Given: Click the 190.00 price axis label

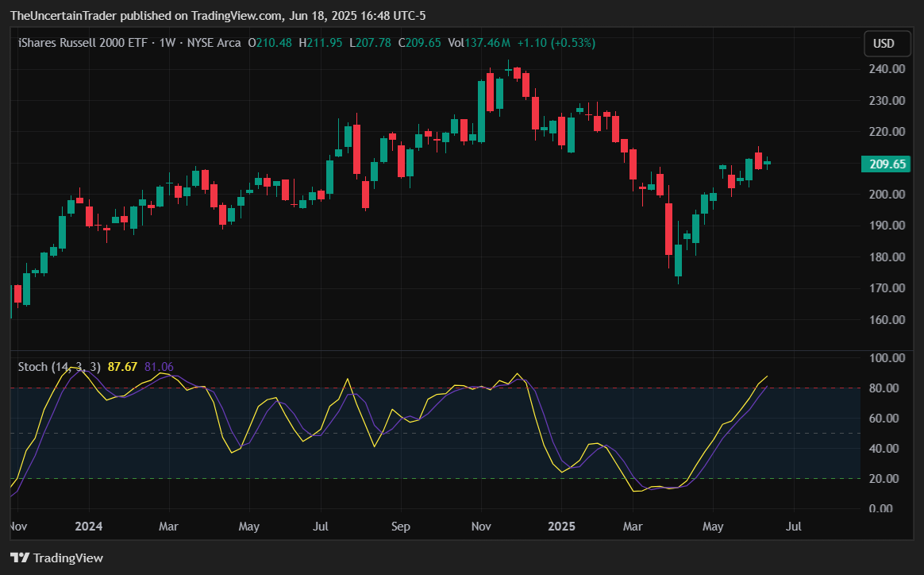Looking at the screenshot, I should pos(887,226).
